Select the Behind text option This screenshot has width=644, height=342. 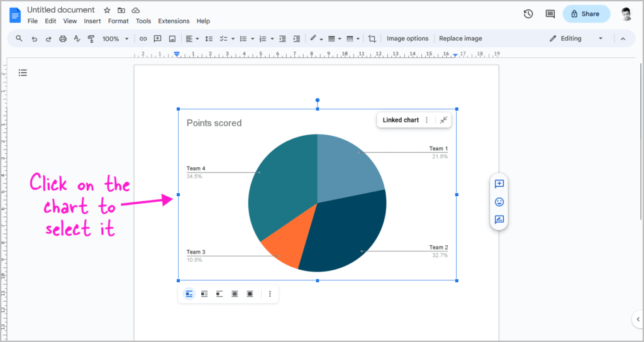[235, 294]
